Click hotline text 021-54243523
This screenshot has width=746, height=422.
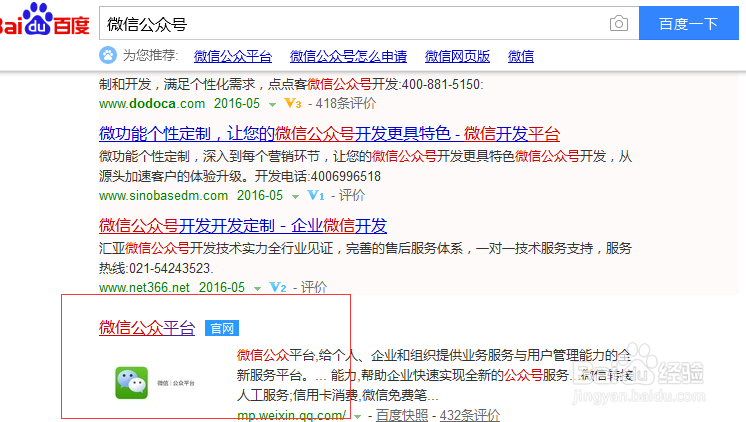pos(169,268)
